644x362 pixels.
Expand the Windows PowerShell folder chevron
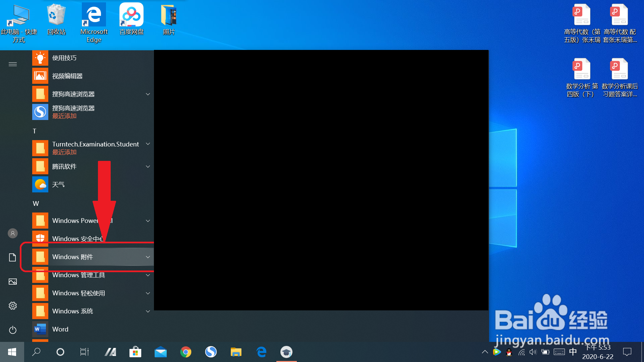(148, 221)
